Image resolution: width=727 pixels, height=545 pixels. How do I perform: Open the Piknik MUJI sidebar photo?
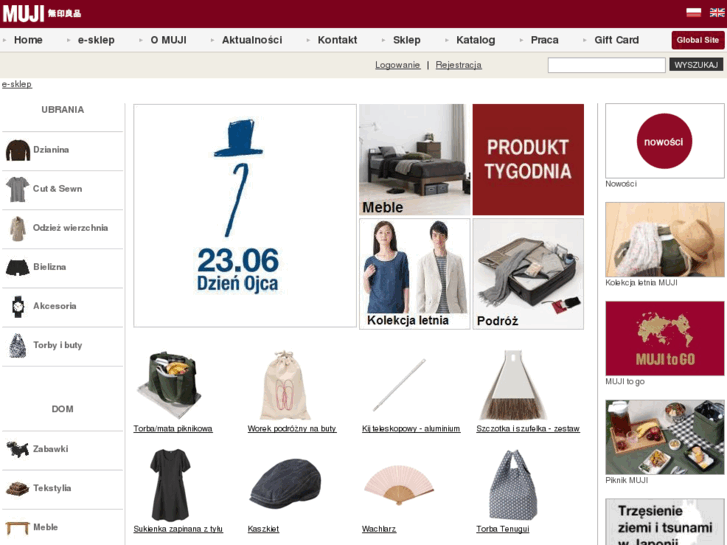coord(665,437)
